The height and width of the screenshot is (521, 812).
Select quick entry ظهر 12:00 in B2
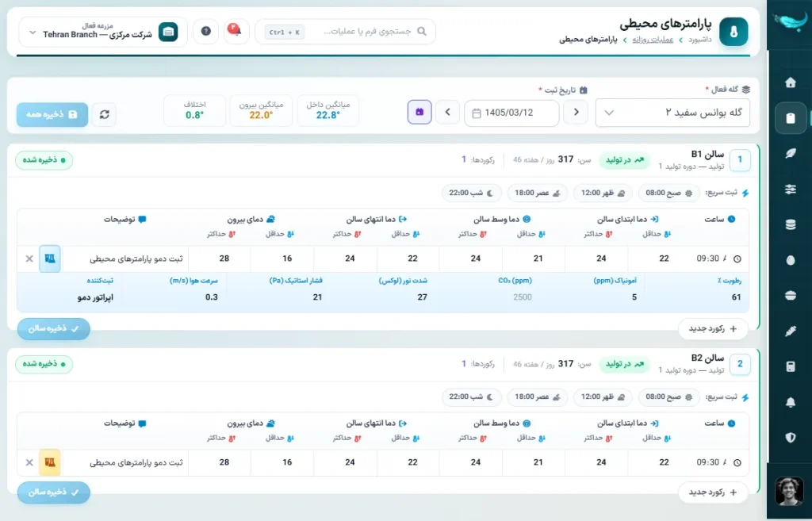pos(603,396)
